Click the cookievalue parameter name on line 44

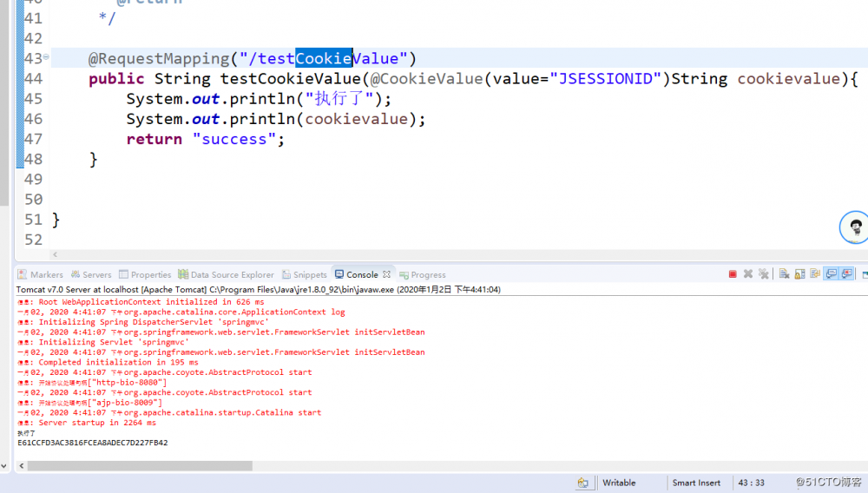(x=789, y=79)
